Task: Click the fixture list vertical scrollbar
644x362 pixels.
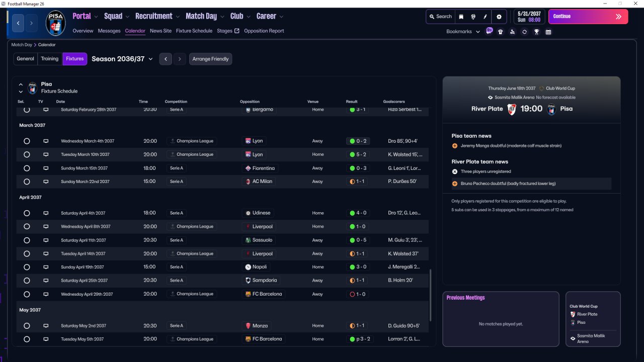Action: 430,296
